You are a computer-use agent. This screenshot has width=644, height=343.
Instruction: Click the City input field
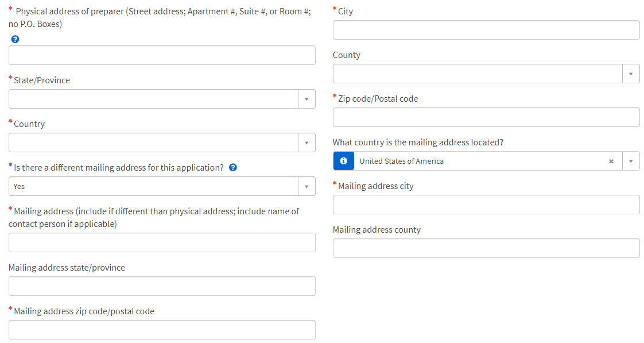click(486, 30)
